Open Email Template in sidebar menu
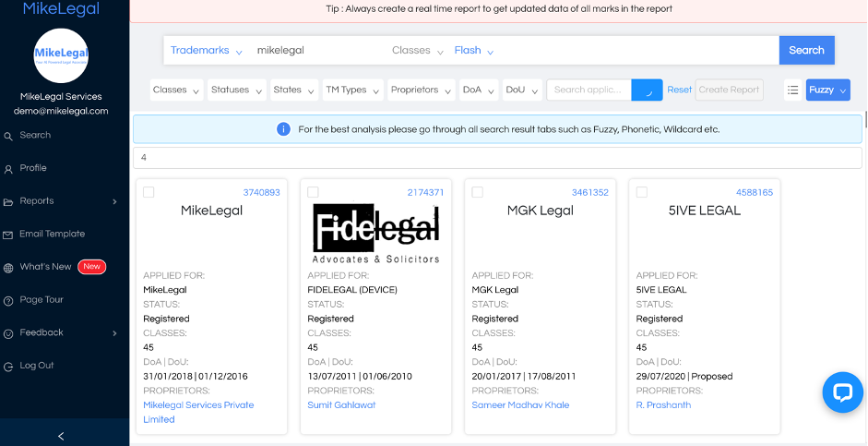The image size is (868, 446). [52, 234]
